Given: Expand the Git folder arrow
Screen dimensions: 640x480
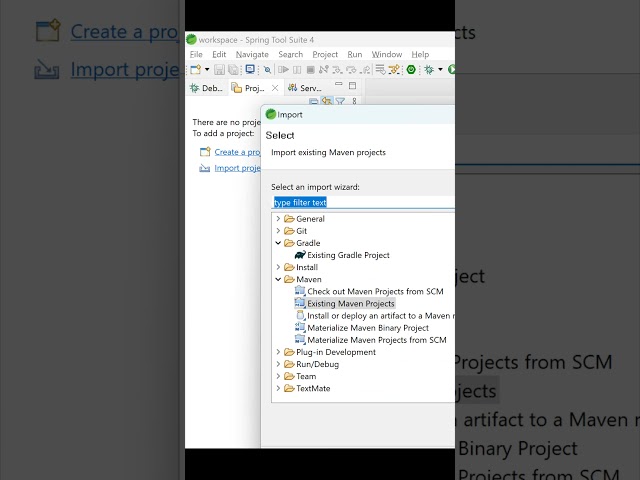Looking at the screenshot, I should [x=278, y=231].
